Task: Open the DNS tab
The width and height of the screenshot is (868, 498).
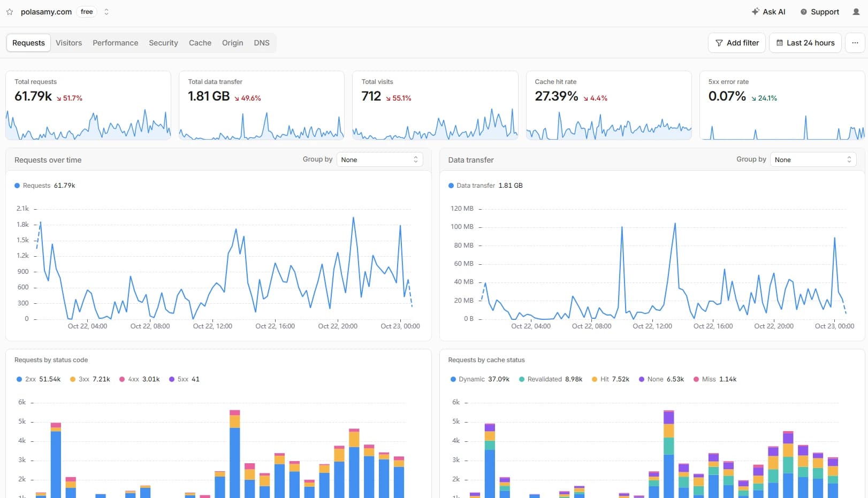Action: (262, 43)
